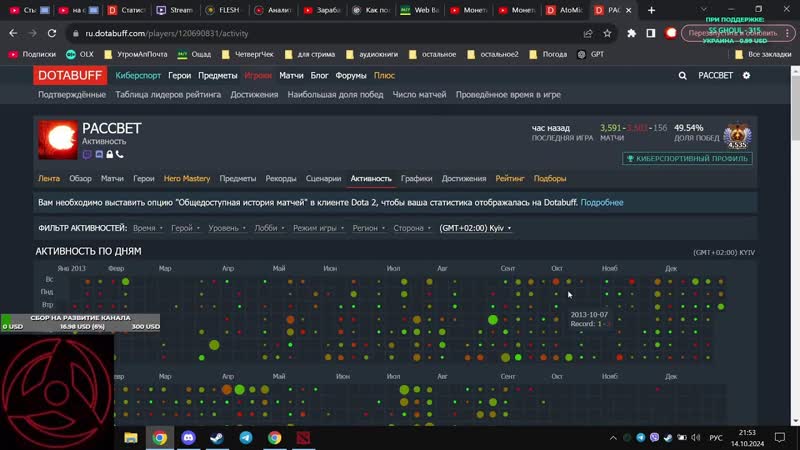Switch to the AtoMic browser tab
The image size is (800, 450).
564,10
